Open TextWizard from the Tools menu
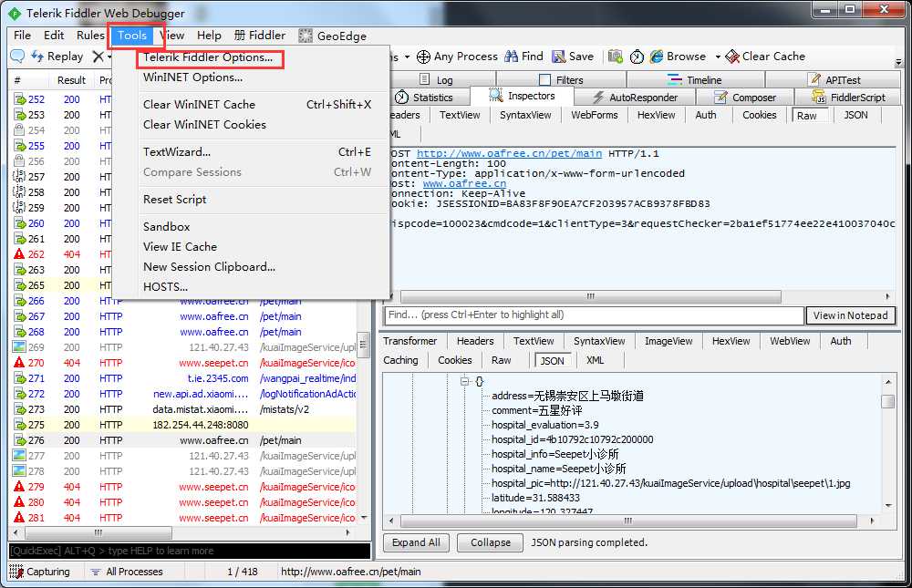This screenshot has width=912, height=588. tap(177, 152)
